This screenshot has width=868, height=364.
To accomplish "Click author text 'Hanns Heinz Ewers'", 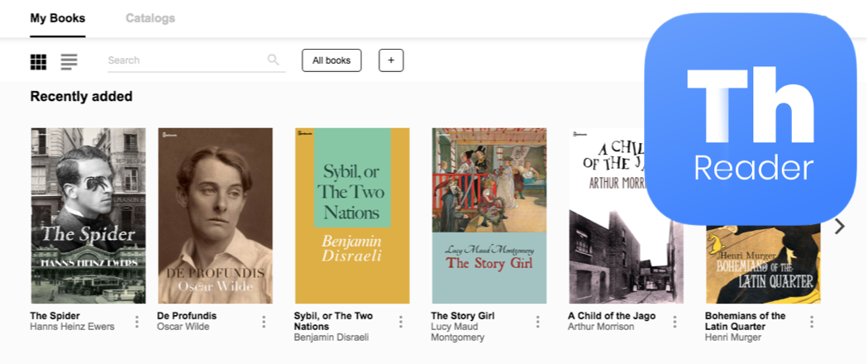I will (x=72, y=327).
